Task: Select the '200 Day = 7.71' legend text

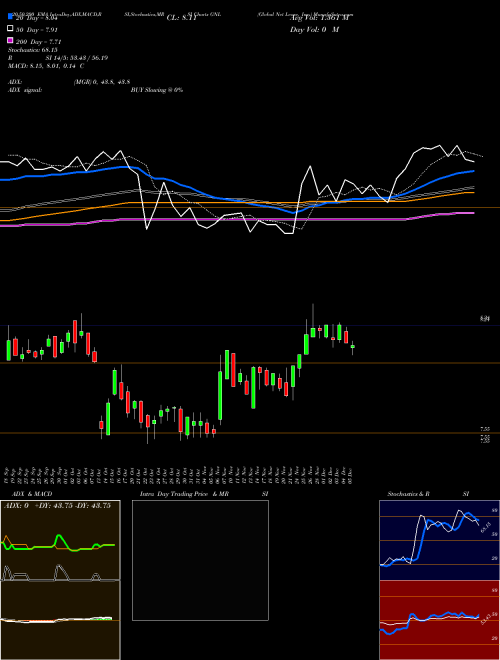Action: [39, 42]
